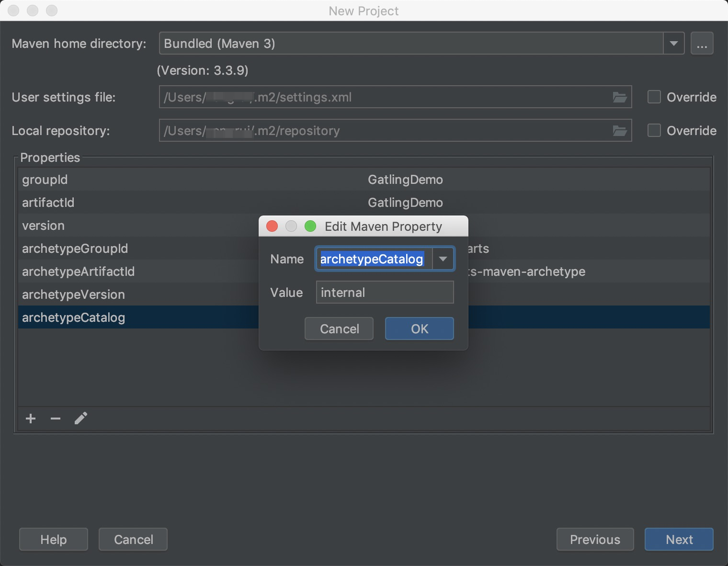Click the artifactId value GatlingDemo
Image resolution: width=728 pixels, height=566 pixels.
(405, 203)
